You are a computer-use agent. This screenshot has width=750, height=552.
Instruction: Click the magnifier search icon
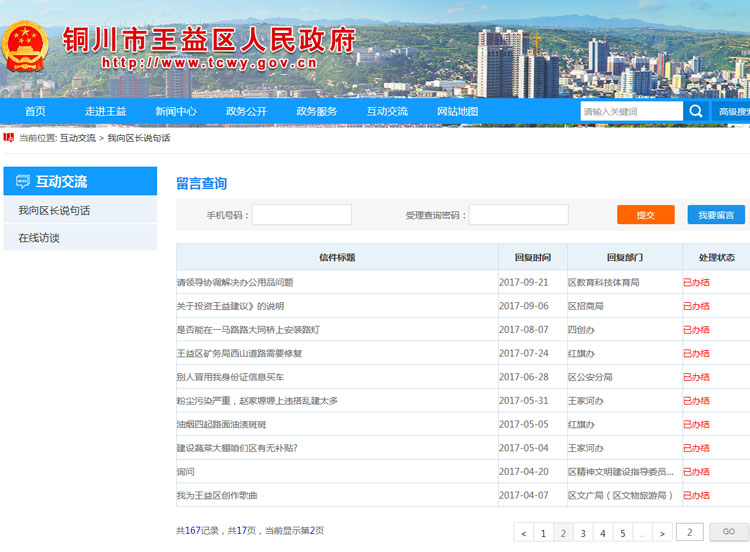click(695, 112)
